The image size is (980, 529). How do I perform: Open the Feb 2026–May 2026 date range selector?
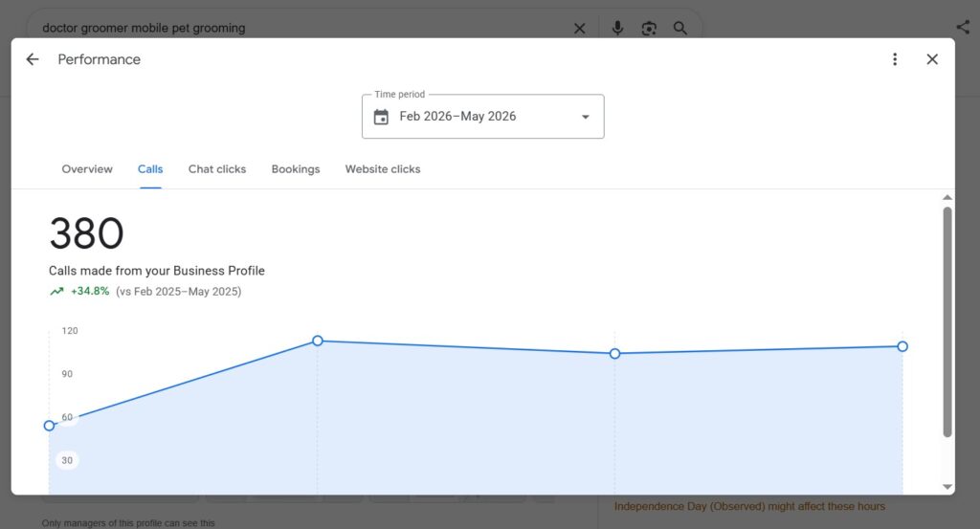(x=482, y=117)
